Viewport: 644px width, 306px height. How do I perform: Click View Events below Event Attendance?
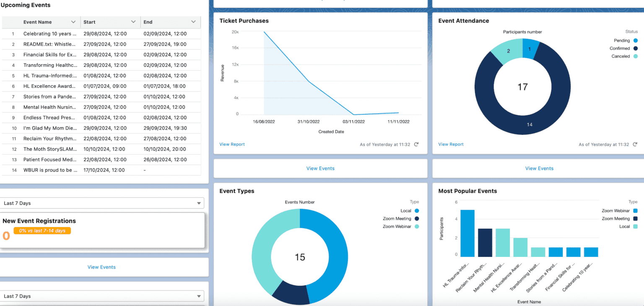coord(539,168)
